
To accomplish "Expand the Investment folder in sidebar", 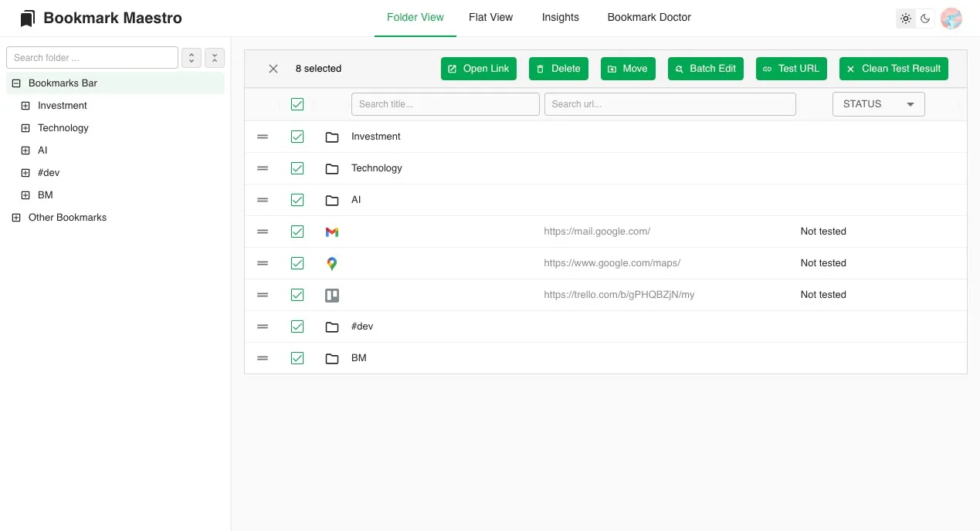I will 25,106.
